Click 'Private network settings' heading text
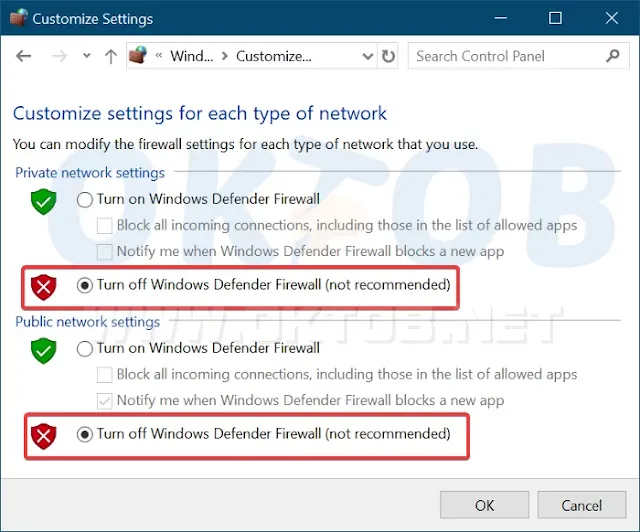Screen dimensions: 640x532 click(90, 173)
